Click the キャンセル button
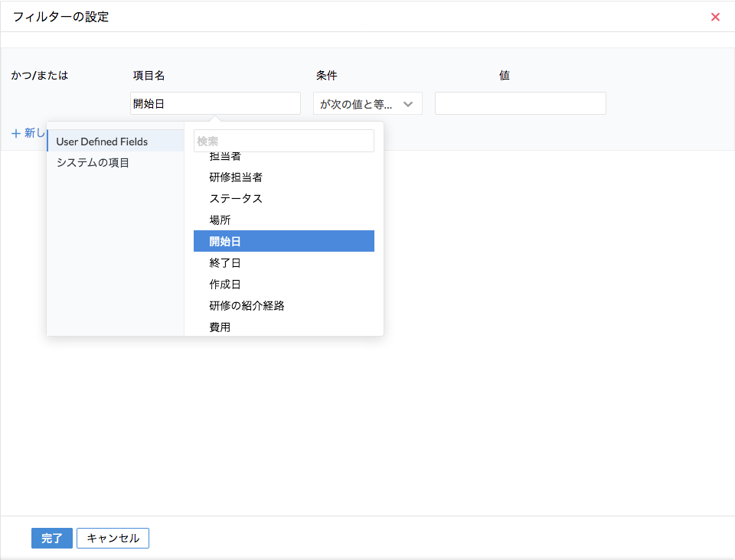The width and height of the screenshot is (735, 560). [113, 538]
